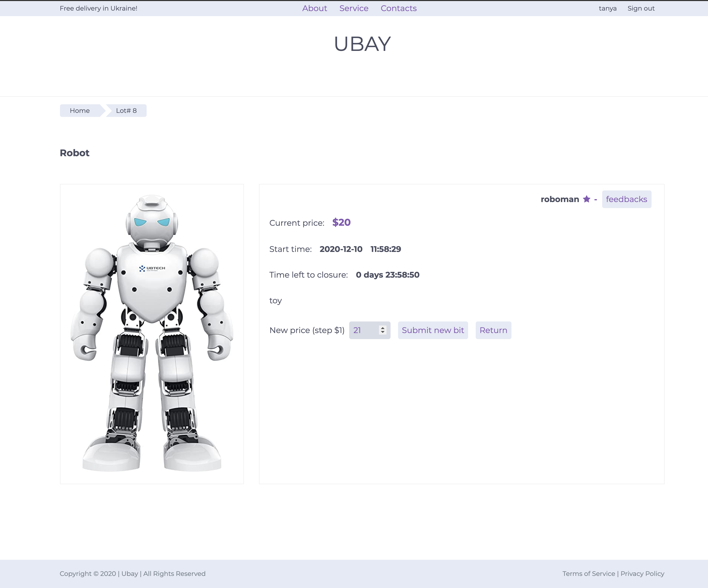
Task: Sign out of the account
Action: pos(640,8)
